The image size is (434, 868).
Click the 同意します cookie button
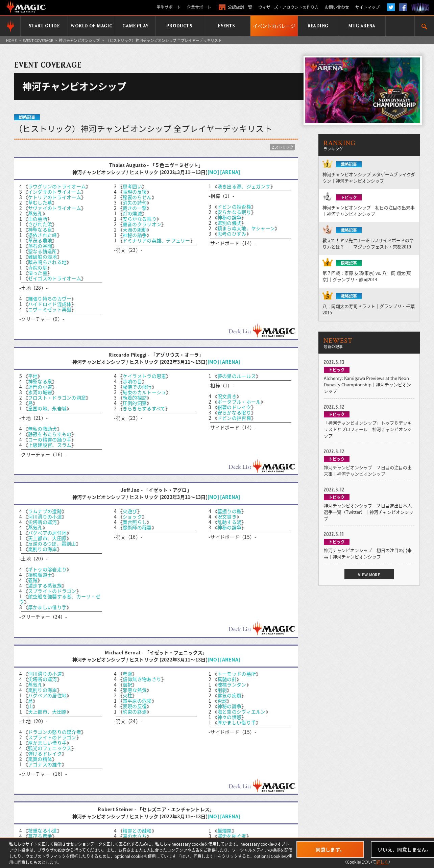point(330,849)
